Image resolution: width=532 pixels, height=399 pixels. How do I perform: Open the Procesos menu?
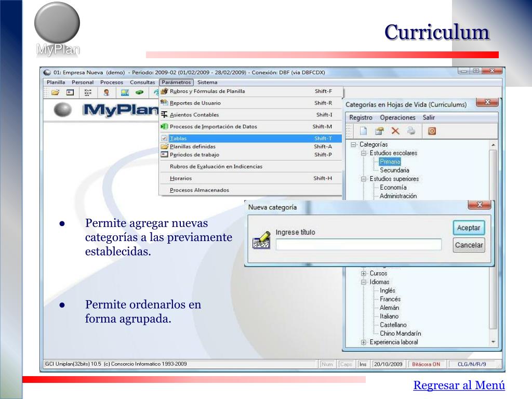click(112, 82)
